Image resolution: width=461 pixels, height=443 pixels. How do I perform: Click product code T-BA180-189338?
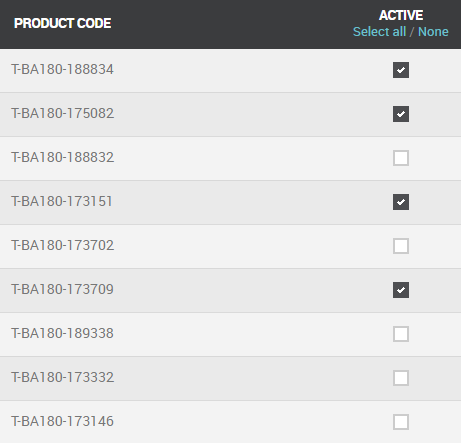(62, 333)
